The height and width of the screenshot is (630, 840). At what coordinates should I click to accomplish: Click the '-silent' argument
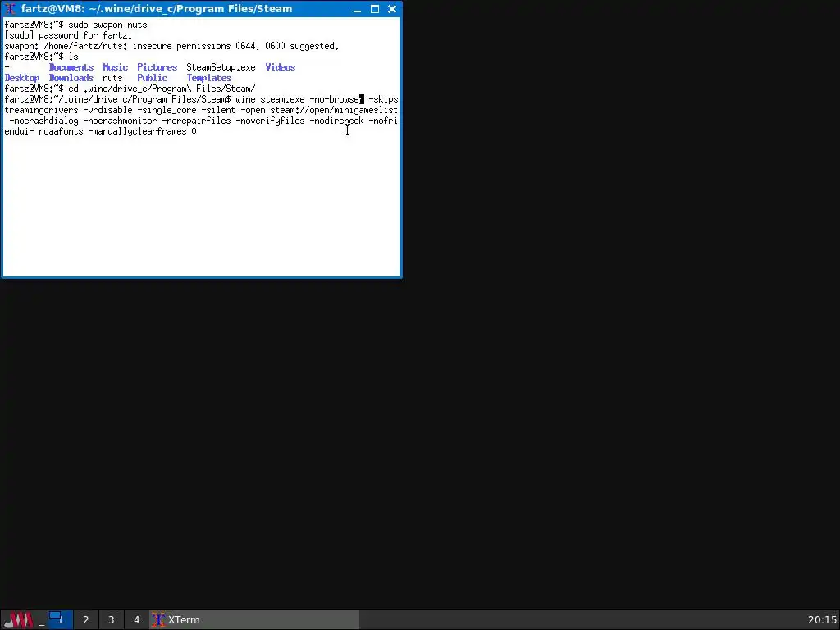(218, 111)
